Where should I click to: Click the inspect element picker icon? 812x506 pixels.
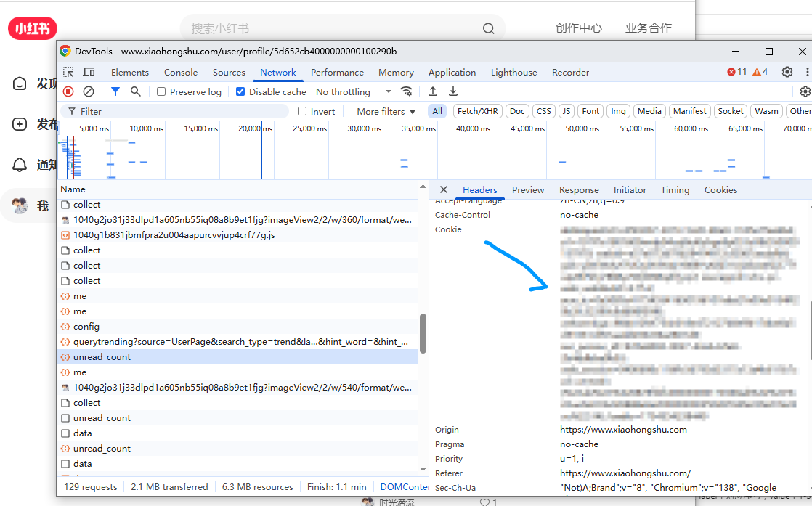[x=68, y=73]
